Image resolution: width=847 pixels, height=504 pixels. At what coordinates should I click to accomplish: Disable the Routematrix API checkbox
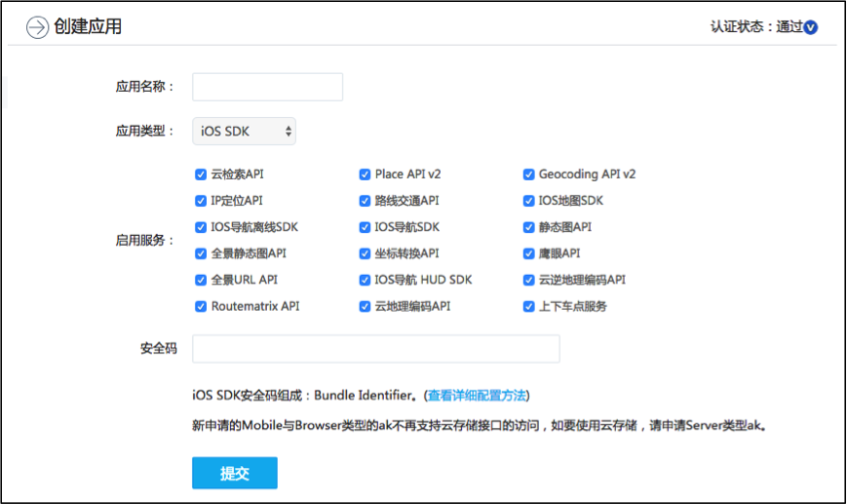click(201, 306)
